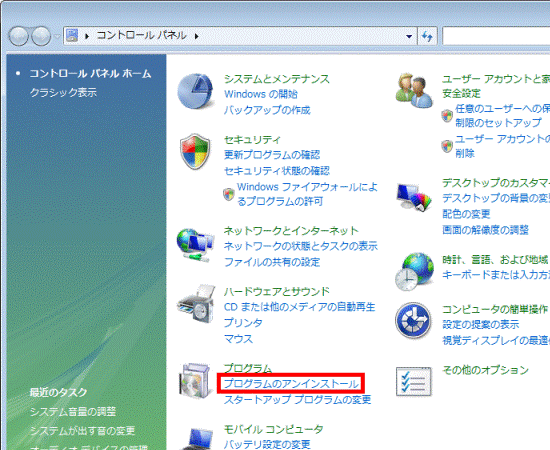Switch to クラシック表示 view
550x450 pixels.
(63, 93)
